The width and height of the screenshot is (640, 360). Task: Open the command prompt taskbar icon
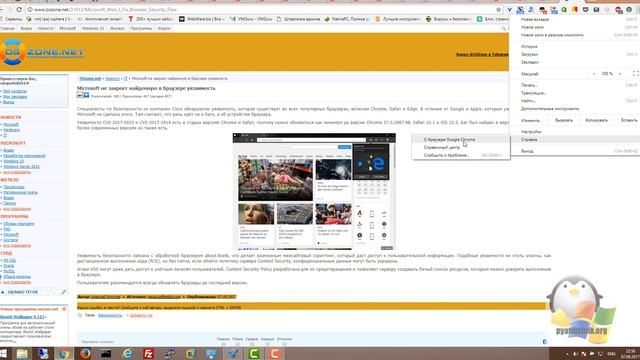coord(106,353)
